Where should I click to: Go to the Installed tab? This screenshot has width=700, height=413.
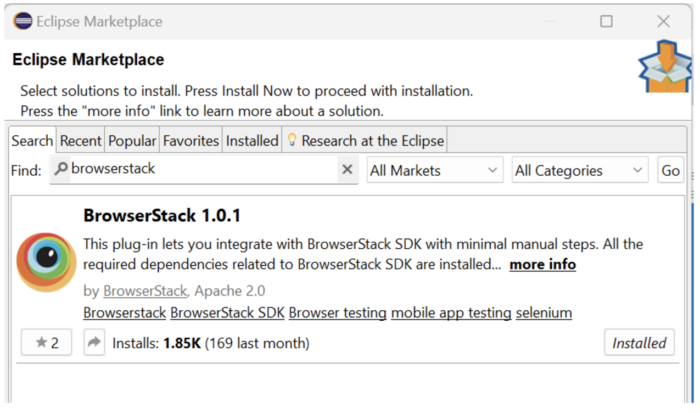coord(252,141)
